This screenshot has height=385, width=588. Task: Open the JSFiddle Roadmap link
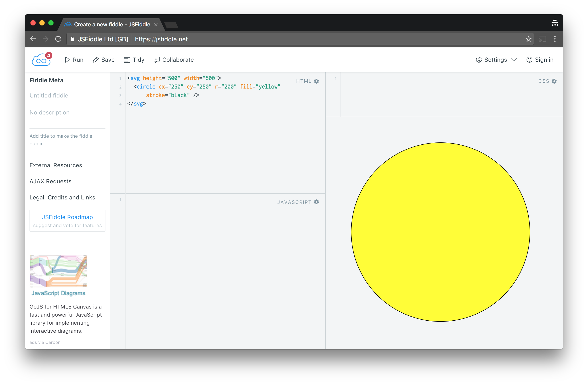pos(67,217)
